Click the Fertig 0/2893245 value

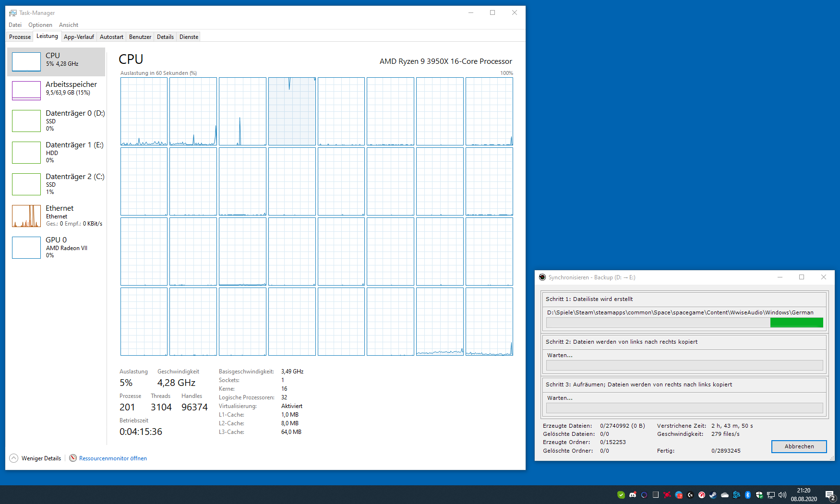(x=726, y=451)
